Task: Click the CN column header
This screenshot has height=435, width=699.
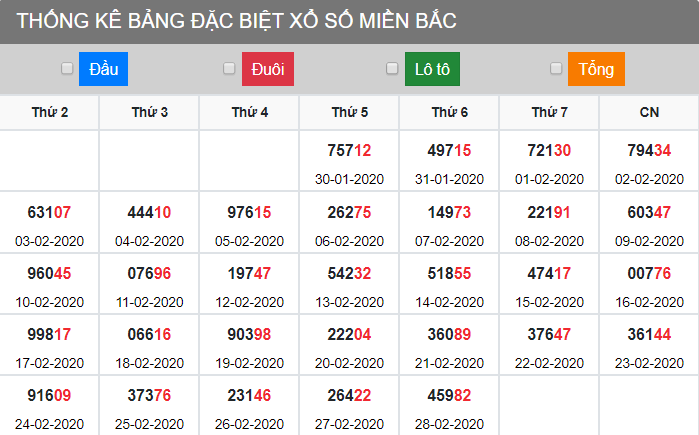Action: pyautogui.click(x=649, y=113)
